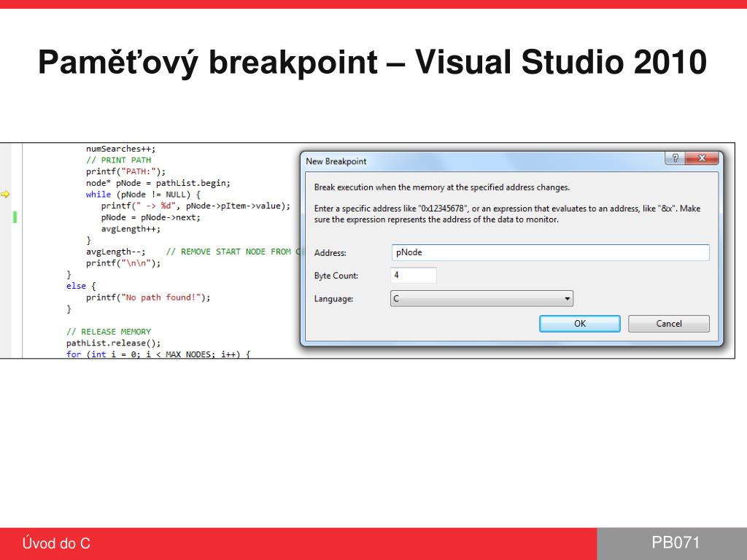Viewport: 747px width, 560px height.
Task: Click the line printf("\n\n");
Action: click(x=123, y=262)
